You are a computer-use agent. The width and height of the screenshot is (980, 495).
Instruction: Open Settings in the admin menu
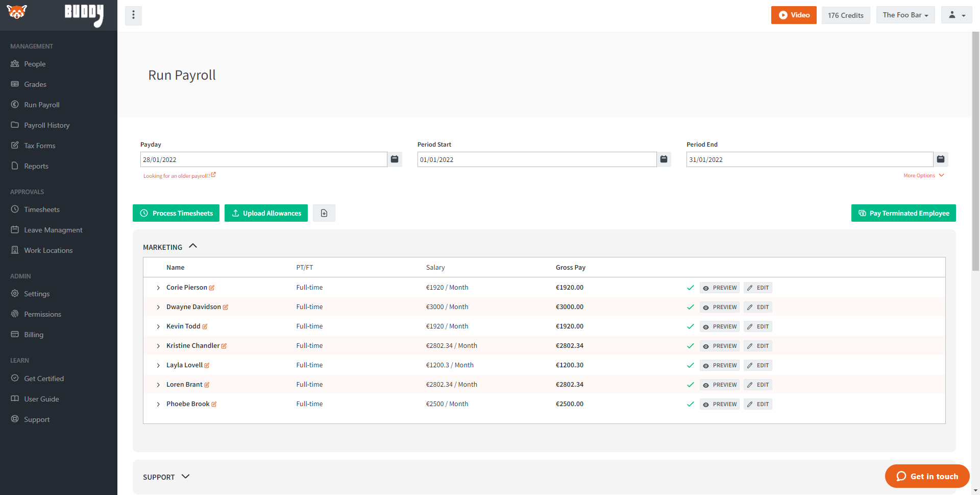tap(37, 294)
